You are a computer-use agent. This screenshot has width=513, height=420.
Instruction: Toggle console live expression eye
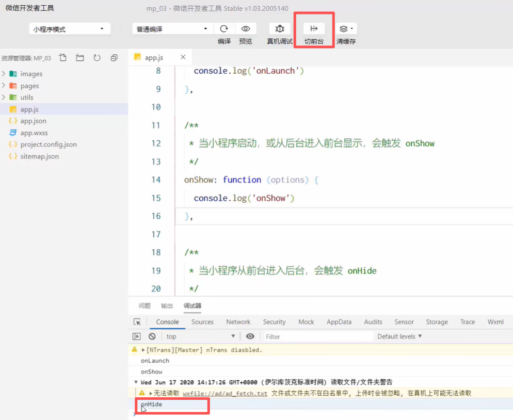(250, 336)
